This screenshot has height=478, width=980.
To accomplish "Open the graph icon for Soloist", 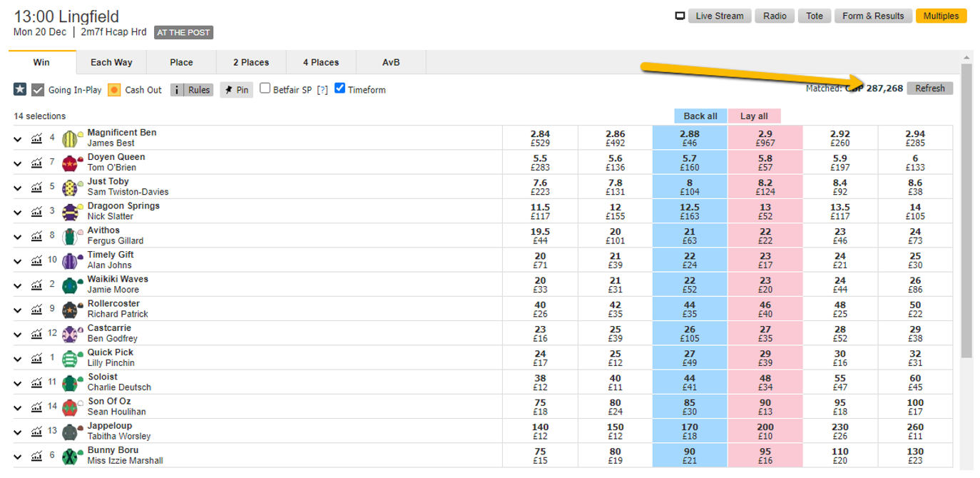I will coord(36,382).
